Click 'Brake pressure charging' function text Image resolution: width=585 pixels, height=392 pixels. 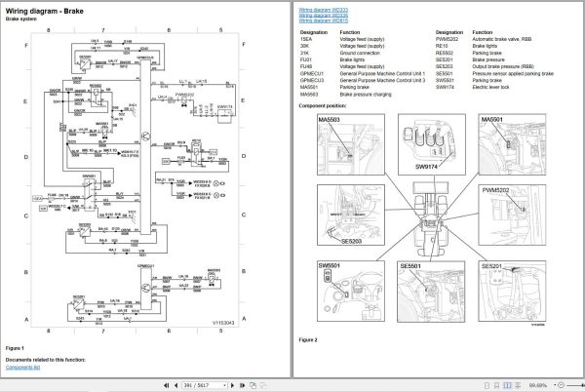point(366,95)
